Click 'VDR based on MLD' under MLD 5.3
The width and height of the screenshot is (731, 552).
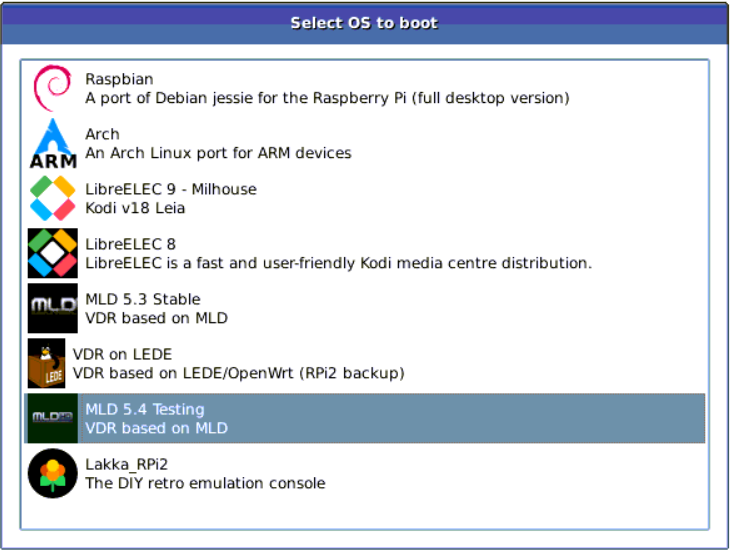pos(157,318)
